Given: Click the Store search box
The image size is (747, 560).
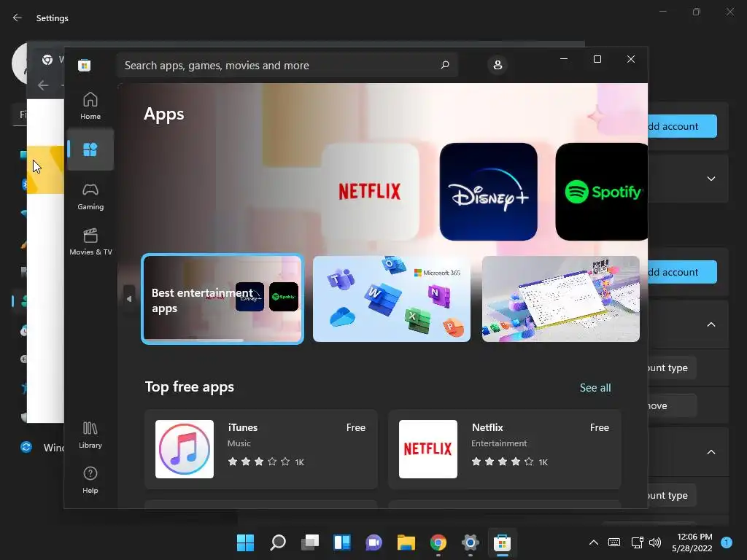Looking at the screenshot, I should point(287,65).
